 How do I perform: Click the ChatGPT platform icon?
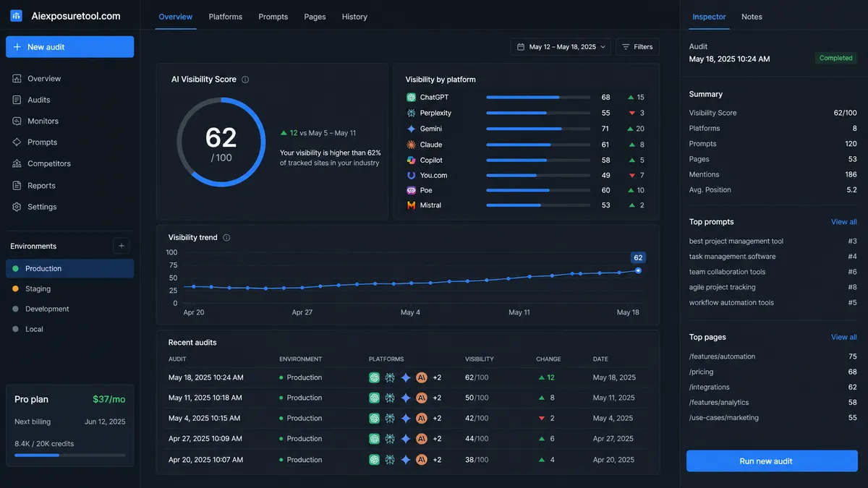coord(412,97)
